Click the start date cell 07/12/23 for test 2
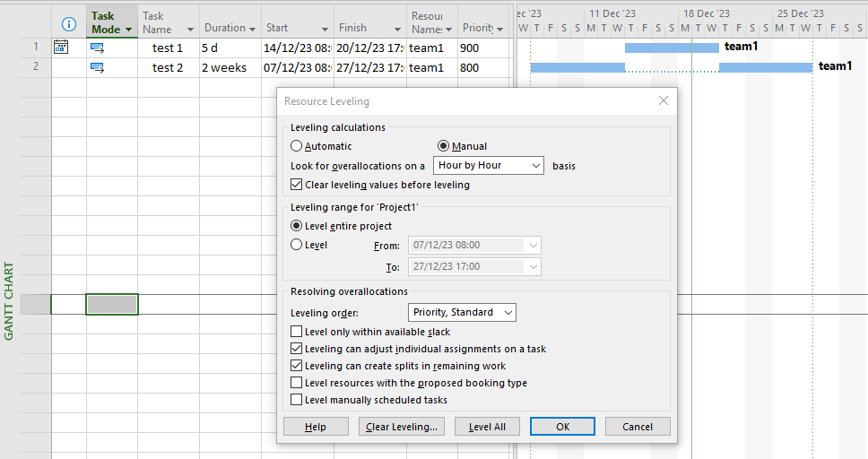The height and width of the screenshot is (459, 868). (298, 67)
